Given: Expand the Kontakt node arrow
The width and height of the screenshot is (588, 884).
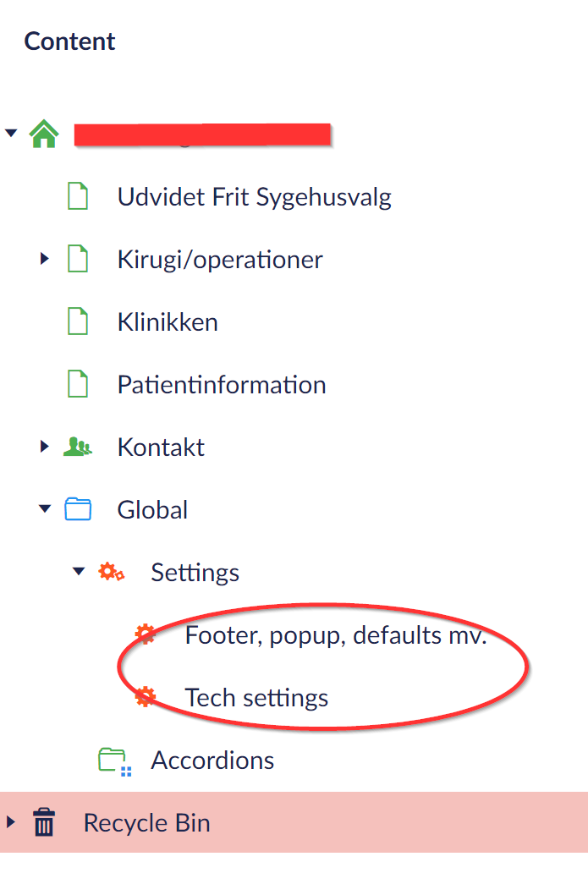Looking at the screenshot, I should 45,447.
